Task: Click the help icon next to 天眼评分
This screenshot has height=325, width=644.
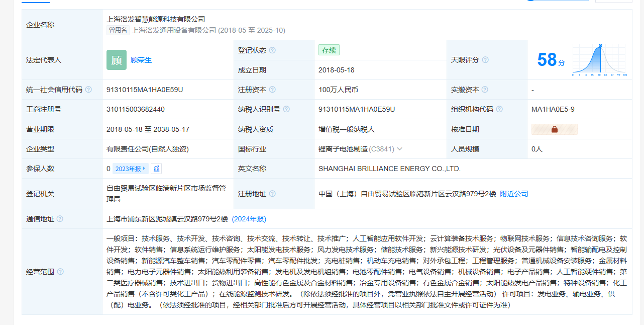Action: point(485,60)
